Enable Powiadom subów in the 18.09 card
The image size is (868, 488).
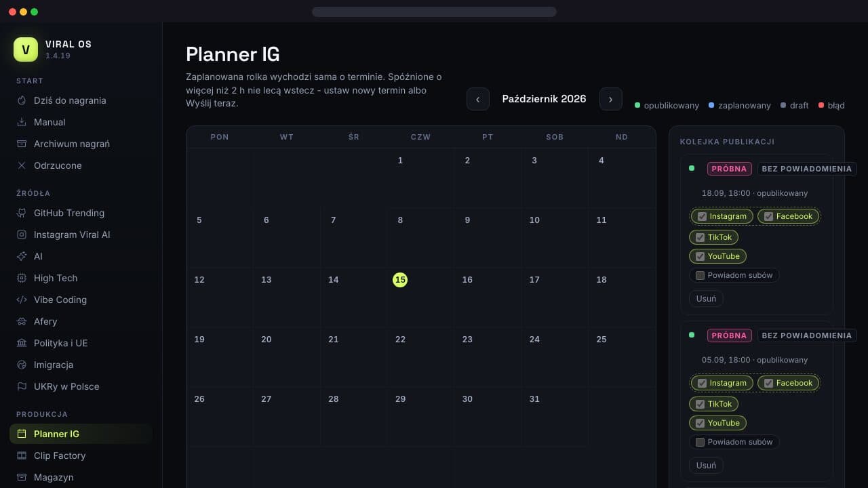pyautogui.click(x=701, y=275)
